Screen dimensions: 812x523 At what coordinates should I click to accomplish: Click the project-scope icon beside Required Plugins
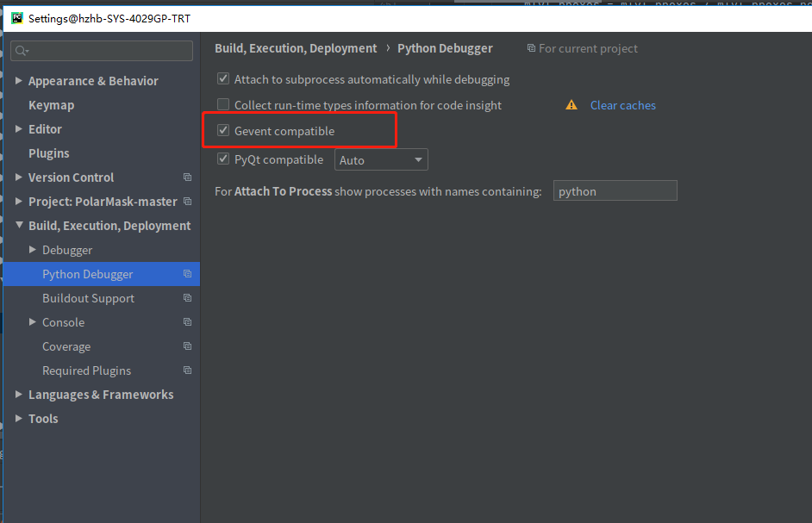coord(188,370)
